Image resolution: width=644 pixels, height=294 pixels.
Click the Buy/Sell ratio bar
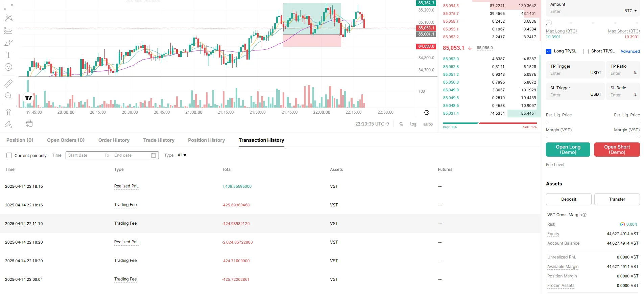[x=490, y=123]
